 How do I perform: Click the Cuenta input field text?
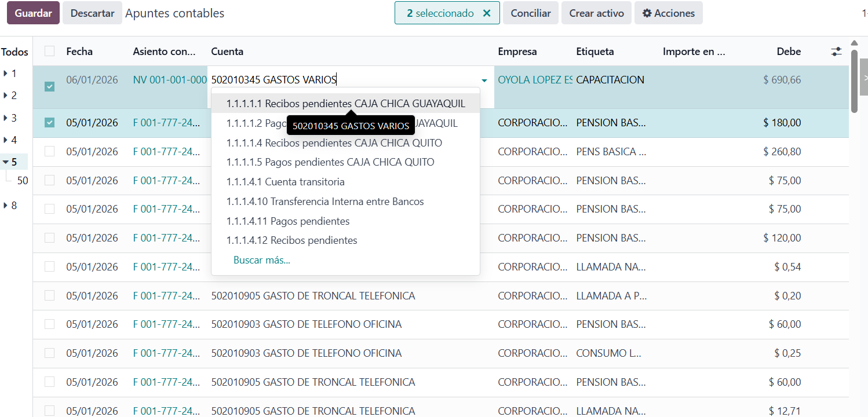[273, 80]
